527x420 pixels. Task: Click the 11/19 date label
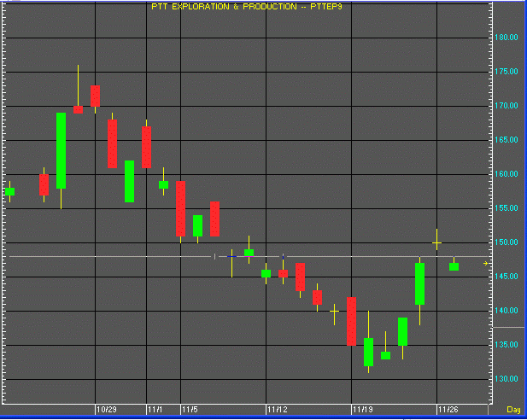(x=363, y=410)
